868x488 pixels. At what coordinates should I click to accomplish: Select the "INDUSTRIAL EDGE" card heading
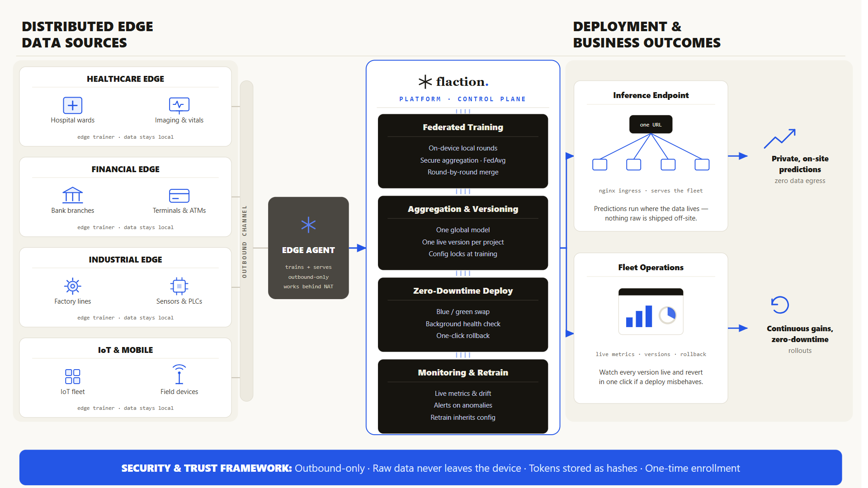point(125,259)
